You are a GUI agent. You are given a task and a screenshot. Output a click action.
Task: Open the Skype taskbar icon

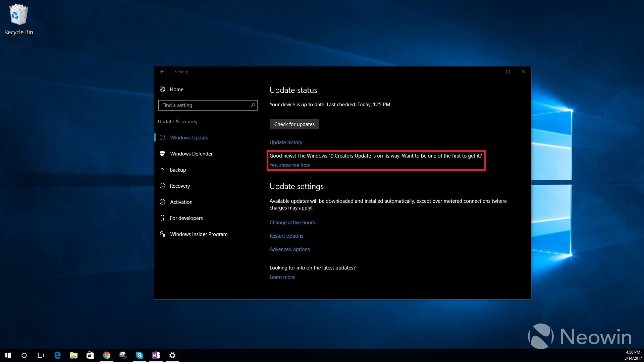coord(140,355)
